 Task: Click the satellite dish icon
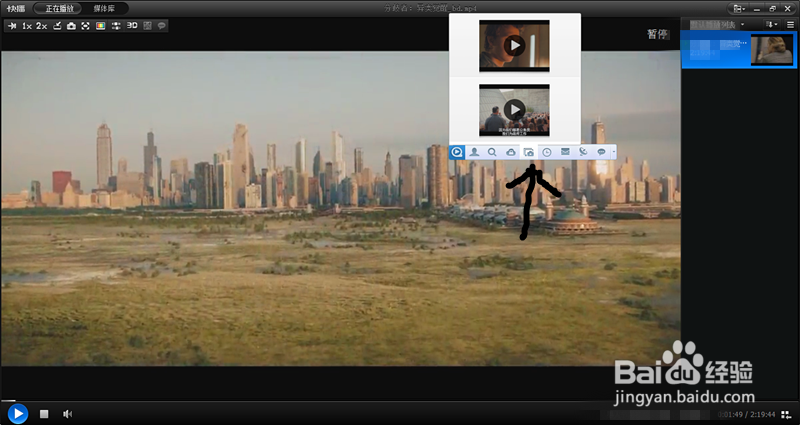583,152
